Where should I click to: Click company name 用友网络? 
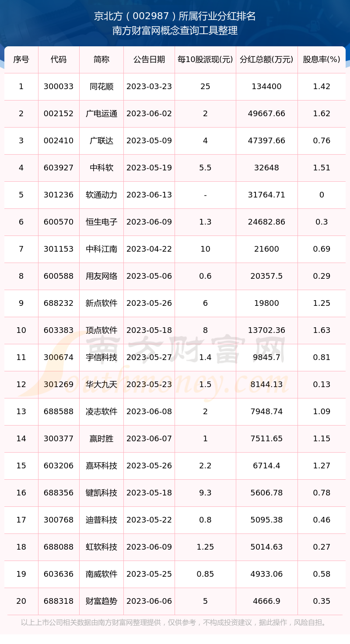[x=101, y=276]
